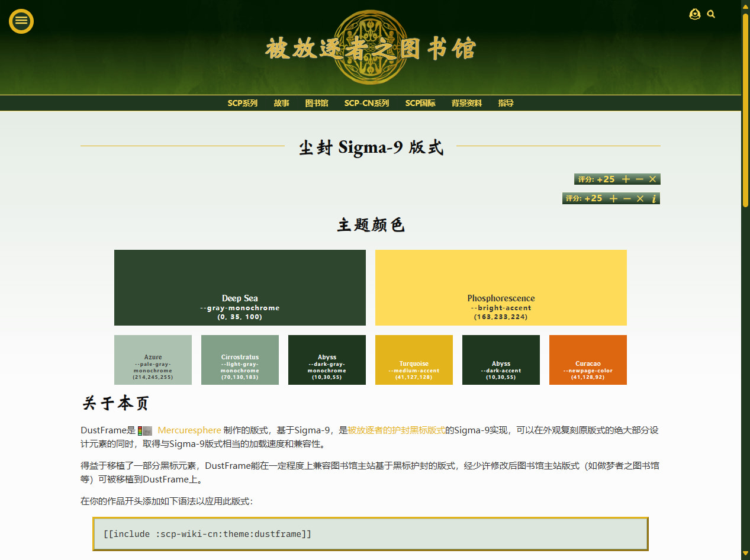The width and height of the screenshot is (750, 560).
Task: Expand the 背景资料 menu
Action: click(466, 103)
